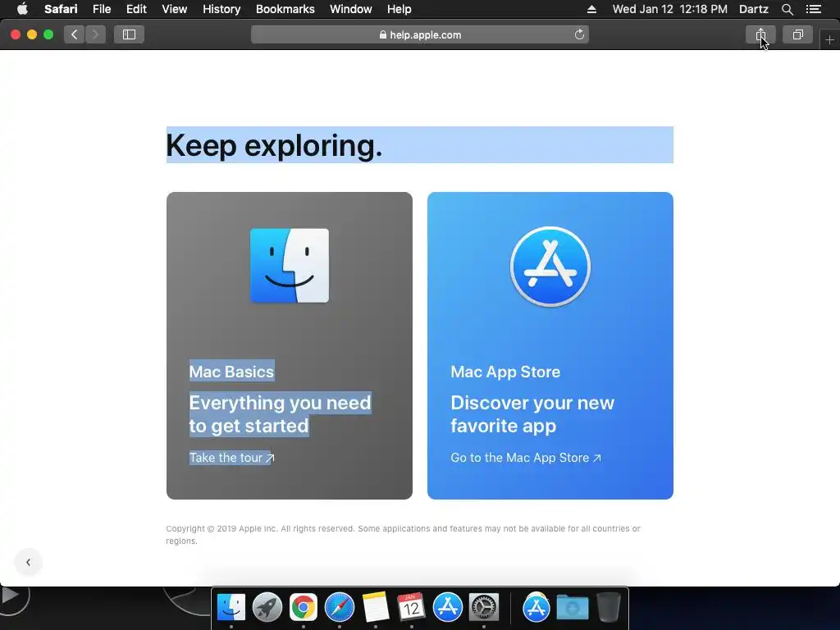This screenshot has width=840, height=630.
Task: Click the round left chevron button
Action: (x=29, y=562)
